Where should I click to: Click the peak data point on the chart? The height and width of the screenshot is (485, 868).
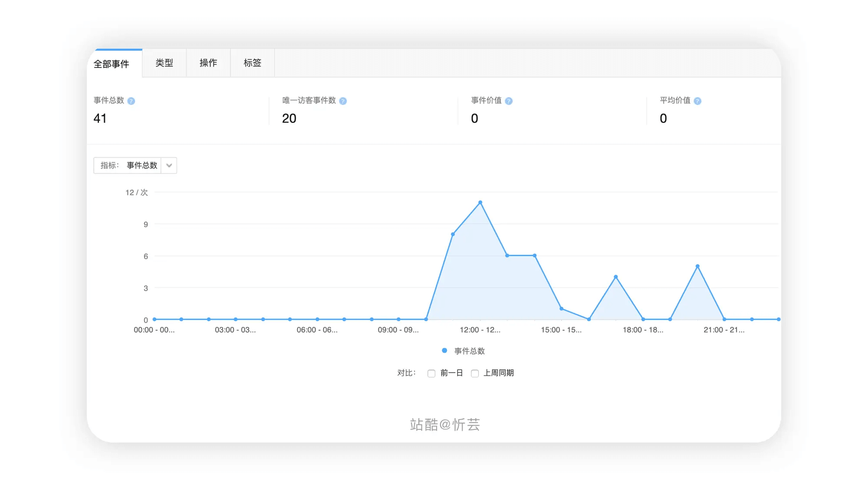tap(480, 203)
